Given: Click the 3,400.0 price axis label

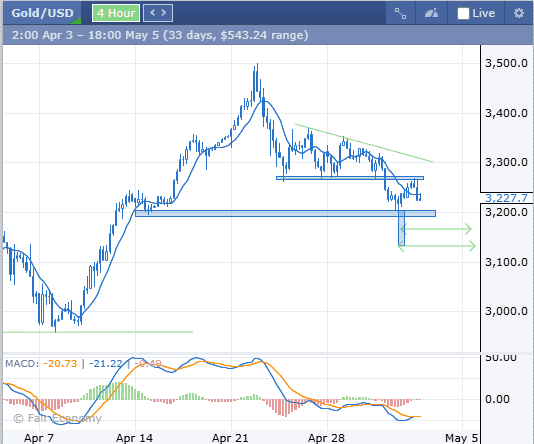Looking at the screenshot, I should 506,113.
